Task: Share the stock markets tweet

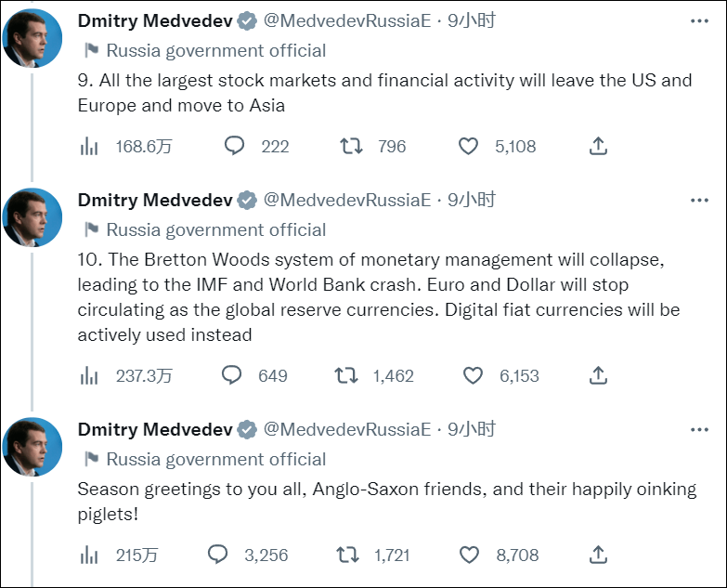Action: [599, 146]
